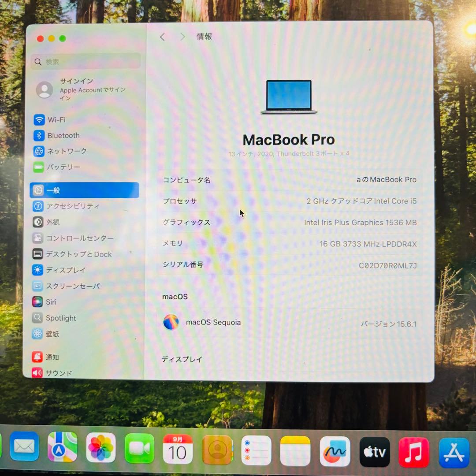Navigate back using the left arrow
Image resolution: width=476 pixels, height=476 pixels.
coord(162,37)
